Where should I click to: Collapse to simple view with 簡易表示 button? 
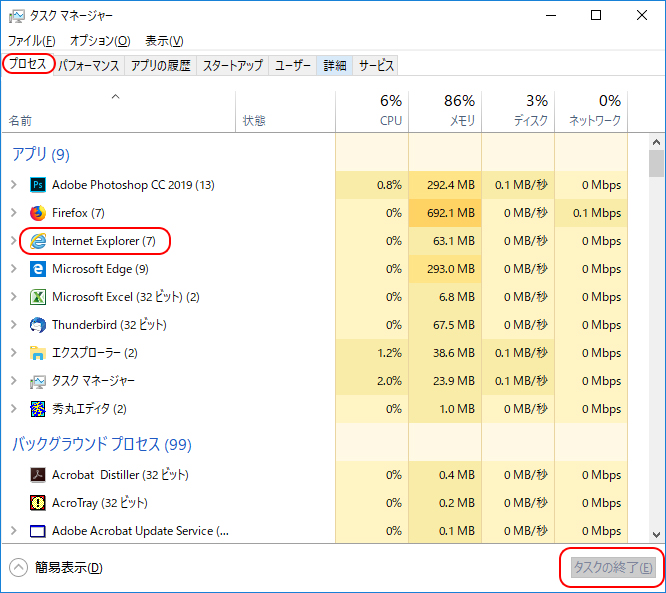pos(56,568)
